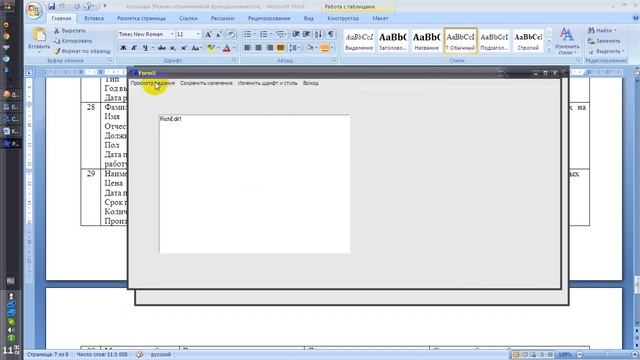Apply the Подзагол... style
Screen dimensions: 640x360
(494, 41)
